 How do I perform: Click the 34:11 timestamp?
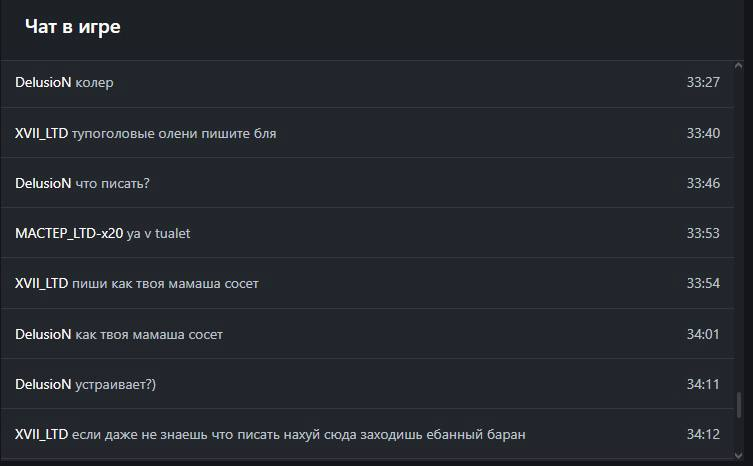click(x=703, y=384)
